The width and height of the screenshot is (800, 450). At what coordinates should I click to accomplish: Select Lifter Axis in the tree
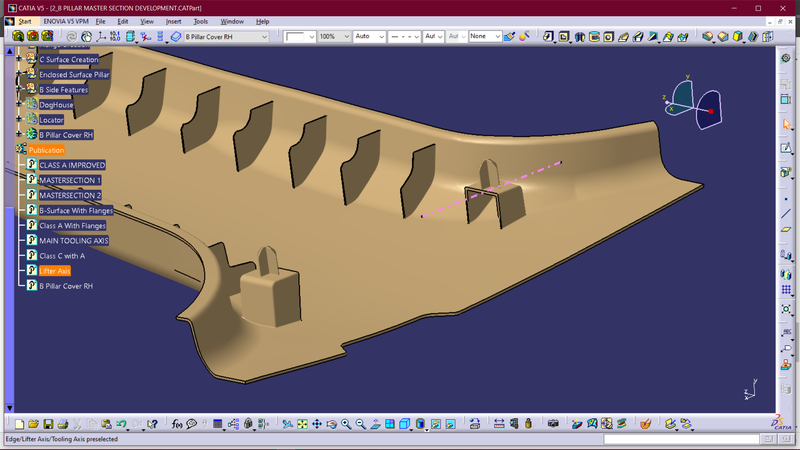click(55, 271)
